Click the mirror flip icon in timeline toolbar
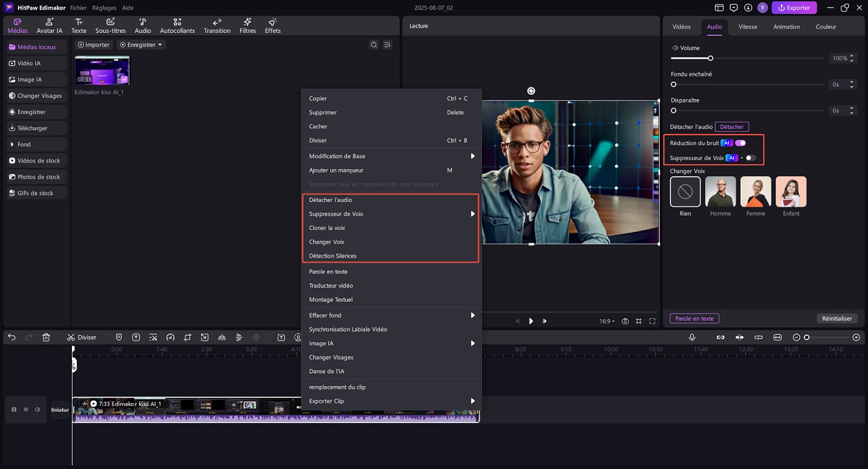Image resolution: width=868 pixels, height=469 pixels. pos(222,338)
